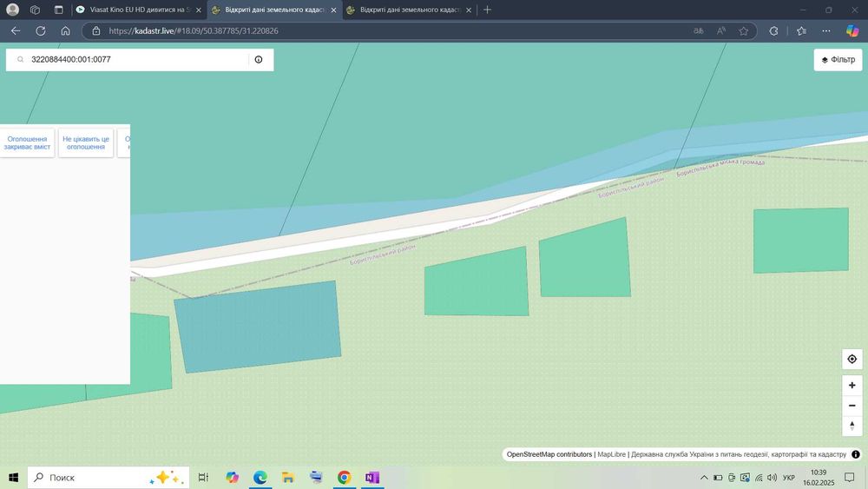868x489 pixels.
Task: Zoom in with the plus map button
Action: coord(852,385)
